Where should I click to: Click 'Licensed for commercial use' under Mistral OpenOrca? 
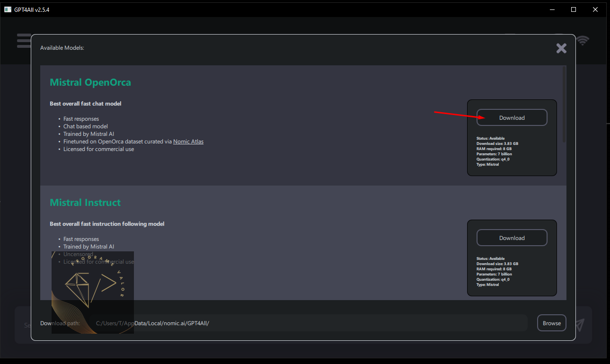99,149
